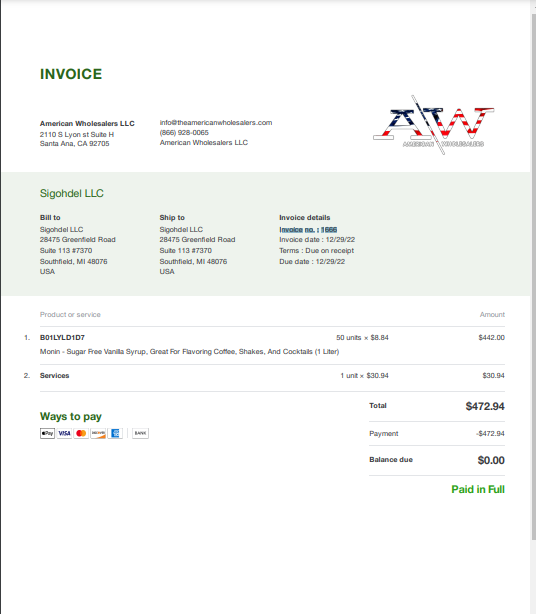Click the Balance due label
Viewport: 536px width, 614px height.
tap(391, 460)
